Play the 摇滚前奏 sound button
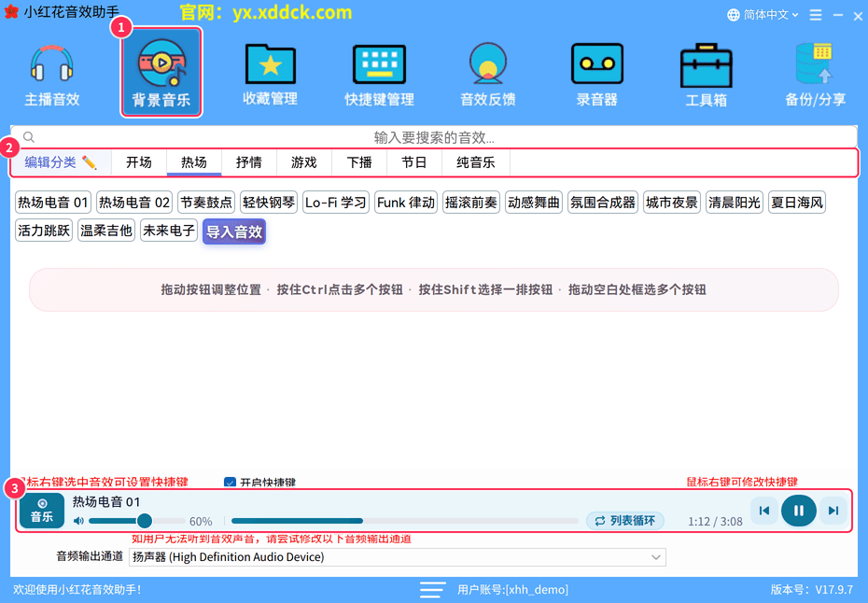The image size is (868, 603). click(x=471, y=203)
